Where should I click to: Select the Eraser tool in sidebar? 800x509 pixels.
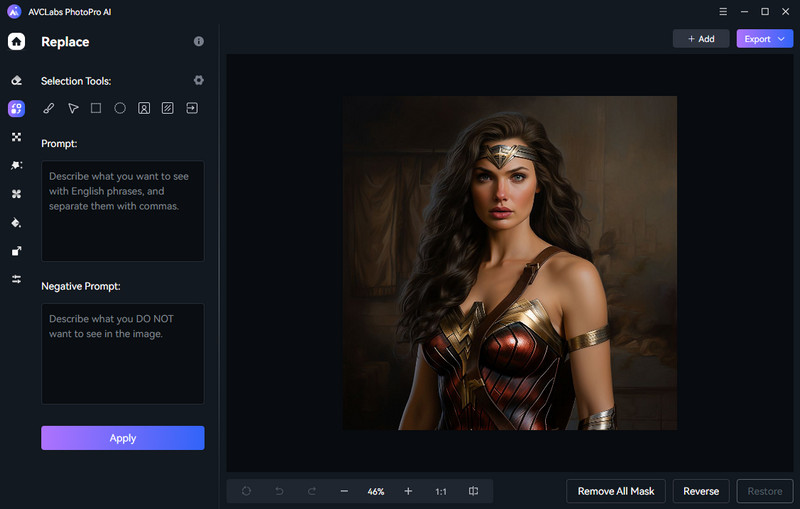pos(16,80)
